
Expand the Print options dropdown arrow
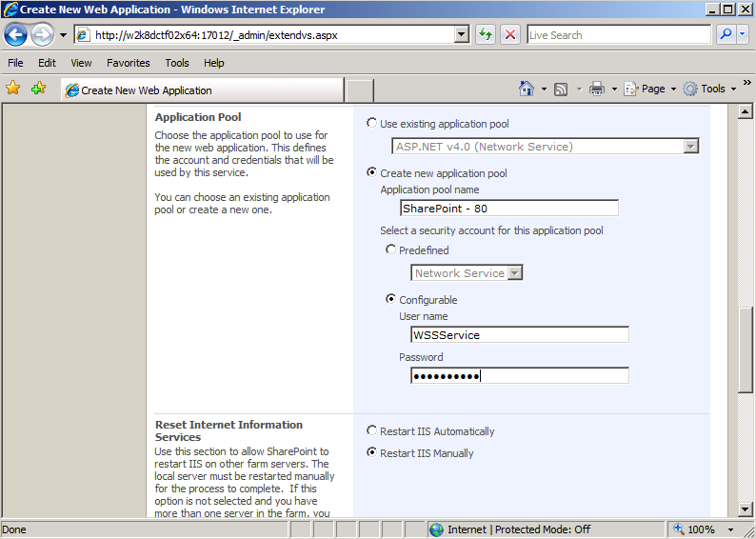tap(614, 90)
